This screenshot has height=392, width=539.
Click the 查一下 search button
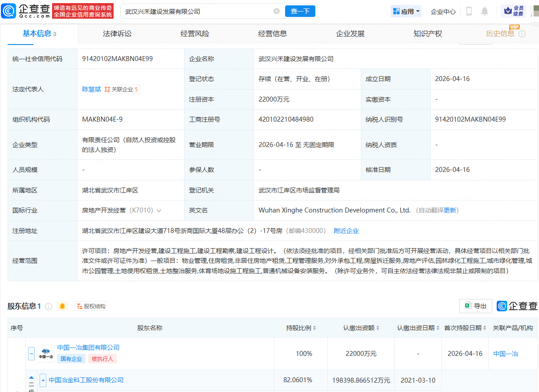click(x=300, y=12)
